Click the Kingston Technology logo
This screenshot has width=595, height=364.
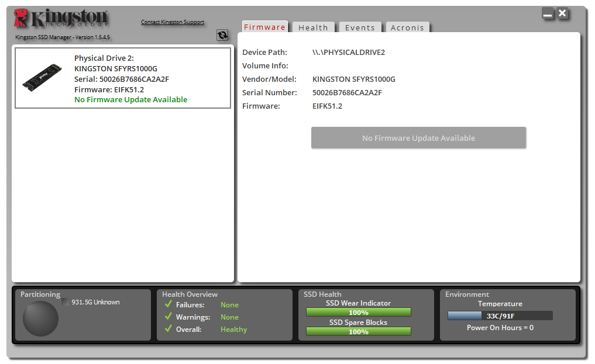click(61, 18)
